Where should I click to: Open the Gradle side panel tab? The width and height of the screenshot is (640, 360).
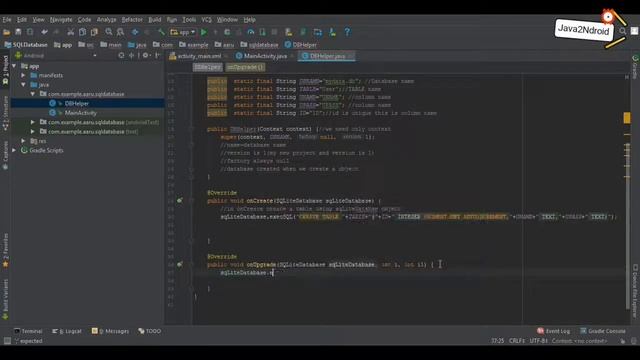[x=635, y=67]
